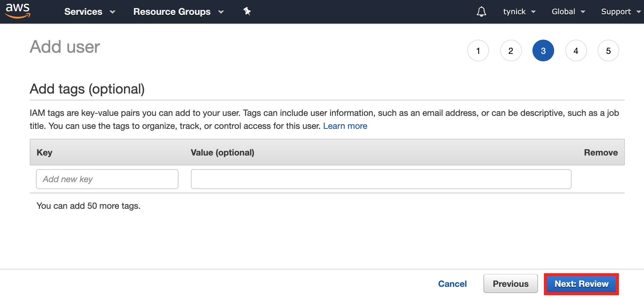Image resolution: width=644 pixels, height=298 pixels.
Task: Click the Value (optional) column header
Action: (223, 152)
